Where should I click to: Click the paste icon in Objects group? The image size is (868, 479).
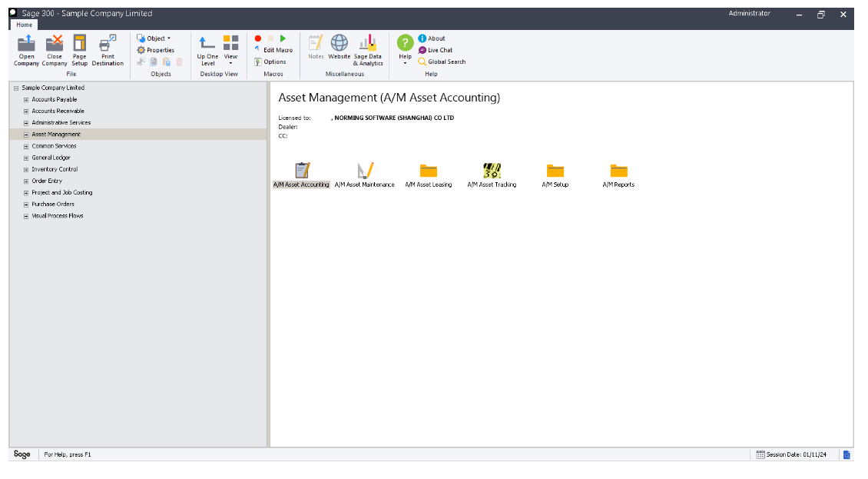(166, 62)
